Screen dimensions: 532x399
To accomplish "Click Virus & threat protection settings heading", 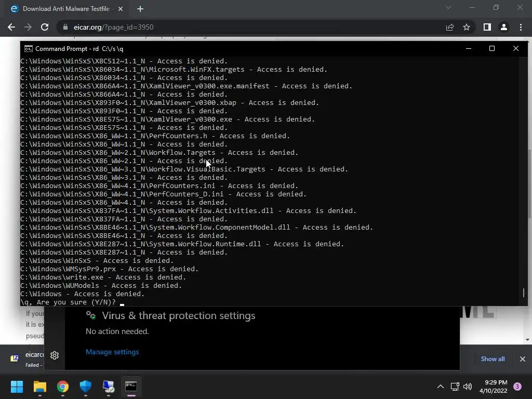I will click(x=179, y=315).
